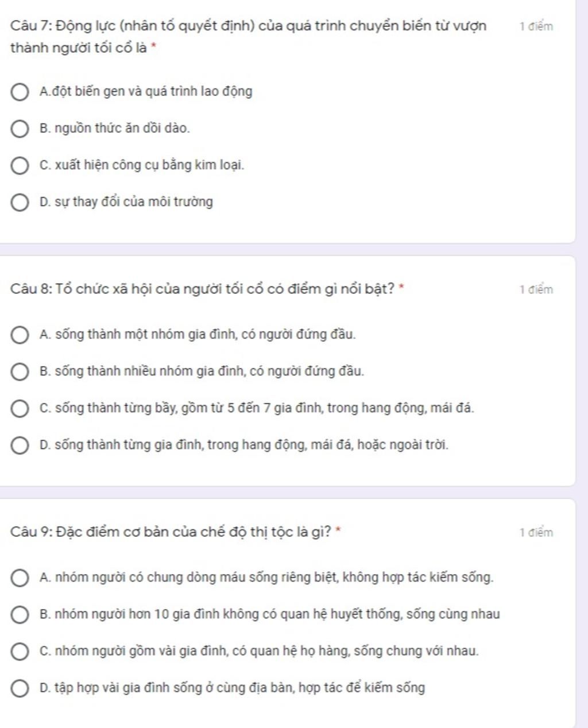This screenshot has height=728, width=588.
Task: Choose Câu 9 option B 'hơn 10 gia đình'
Action: click(20, 615)
